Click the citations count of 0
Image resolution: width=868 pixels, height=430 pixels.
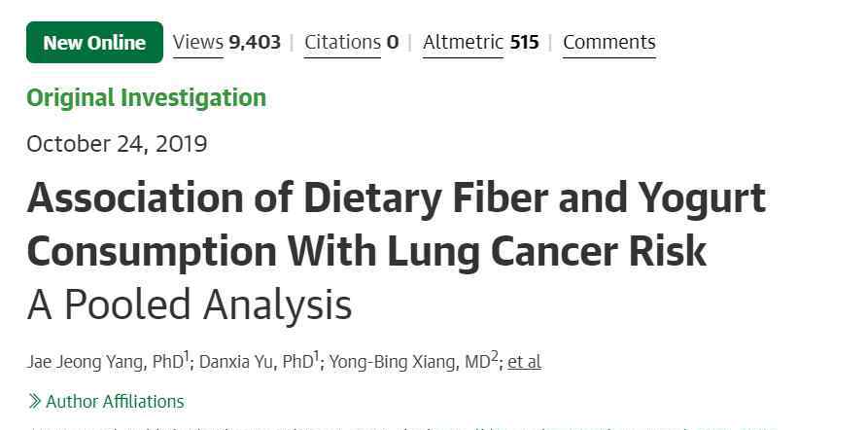[x=393, y=43]
